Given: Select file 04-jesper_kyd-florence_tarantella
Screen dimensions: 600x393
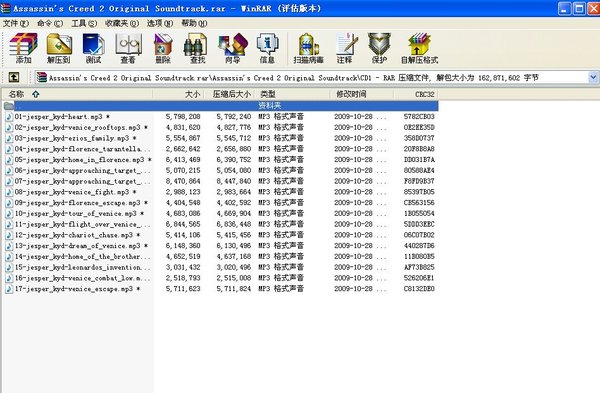Looking at the screenshot, I should click(82, 149).
